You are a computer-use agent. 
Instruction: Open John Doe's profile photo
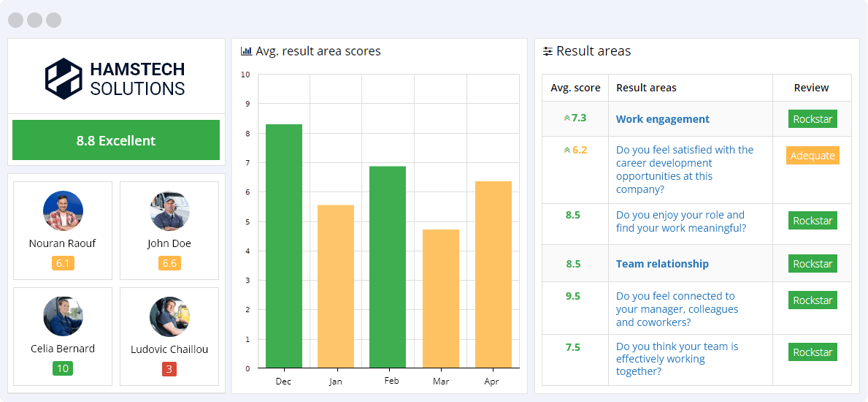(x=169, y=211)
